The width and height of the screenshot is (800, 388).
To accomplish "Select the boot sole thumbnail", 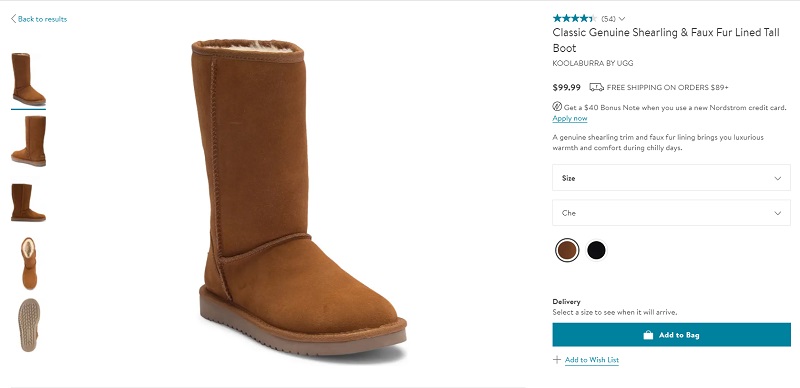I will [x=29, y=325].
